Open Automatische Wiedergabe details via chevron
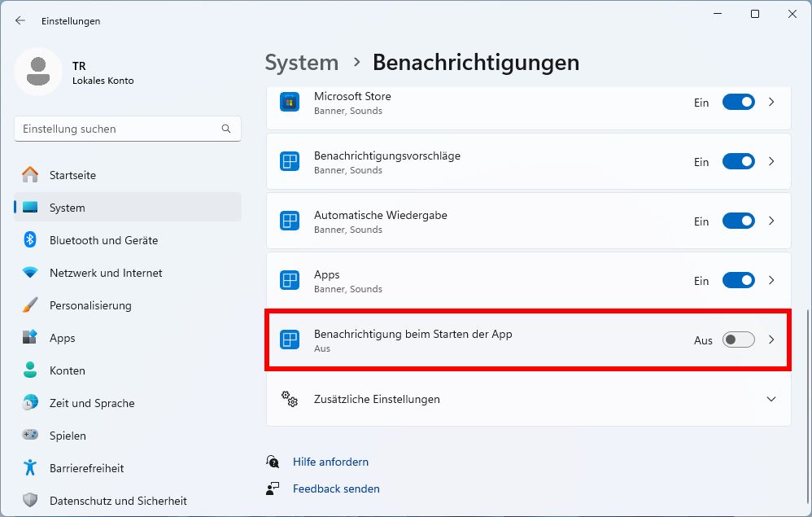This screenshot has height=517, width=812. tap(771, 221)
